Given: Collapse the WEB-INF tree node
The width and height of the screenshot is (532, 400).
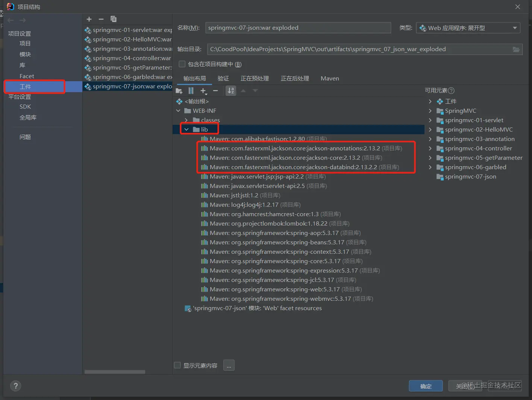Looking at the screenshot, I should click(x=178, y=111).
